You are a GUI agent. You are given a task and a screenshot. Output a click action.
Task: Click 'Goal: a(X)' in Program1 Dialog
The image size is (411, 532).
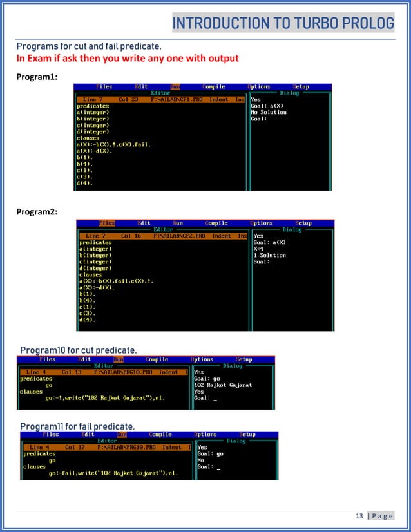tap(267, 106)
